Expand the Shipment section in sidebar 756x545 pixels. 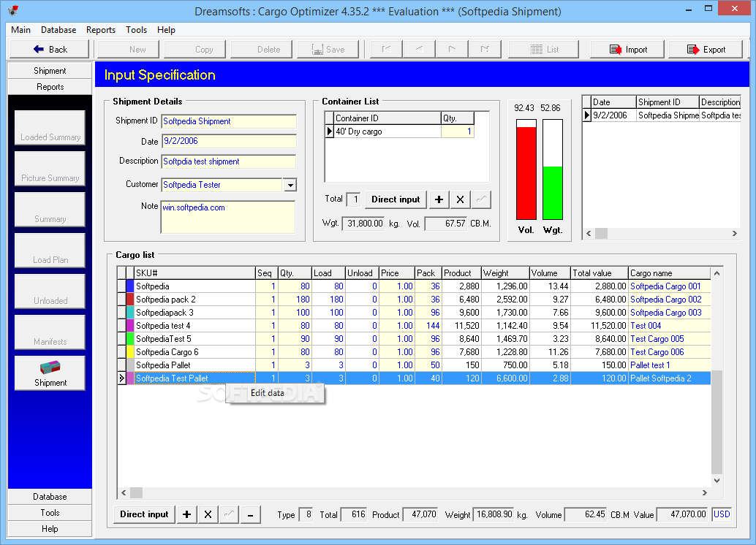50,71
